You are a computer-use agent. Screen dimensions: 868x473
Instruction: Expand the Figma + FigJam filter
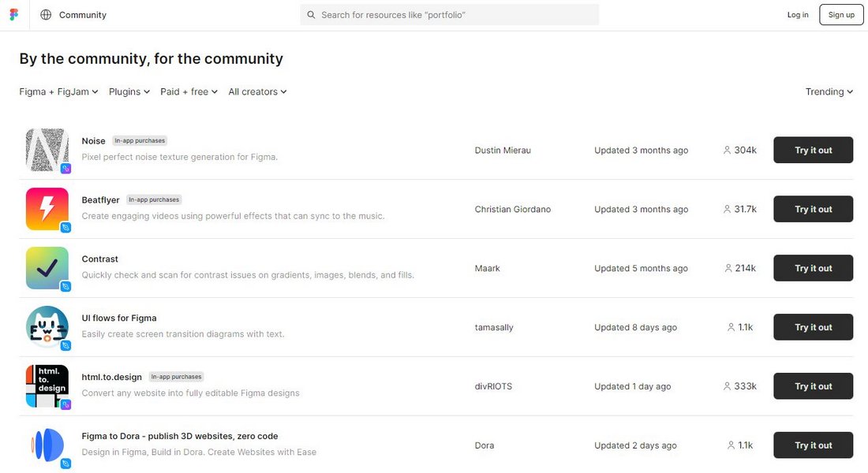58,91
